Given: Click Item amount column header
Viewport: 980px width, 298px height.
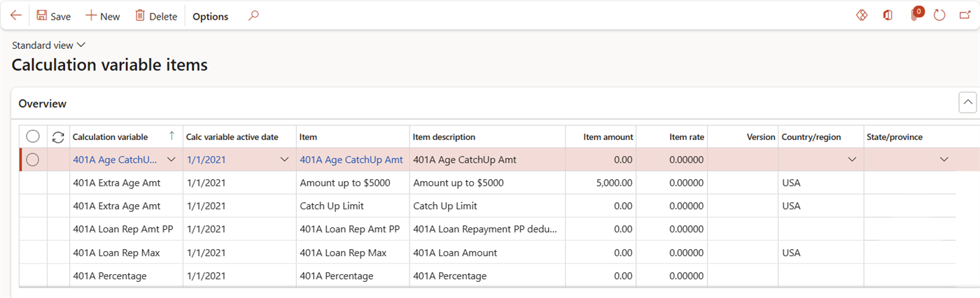Looking at the screenshot, I should pos(601,137).
